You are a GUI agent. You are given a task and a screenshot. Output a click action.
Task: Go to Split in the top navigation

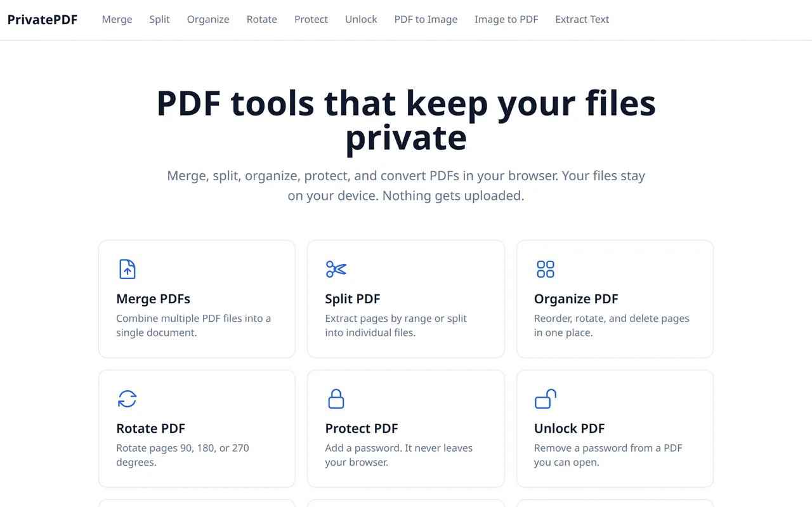click(x=160, y=20)
